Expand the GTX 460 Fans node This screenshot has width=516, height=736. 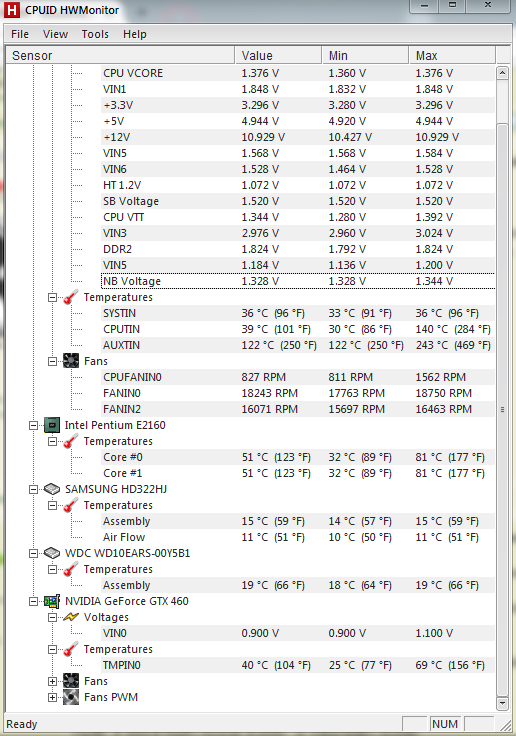53,682
